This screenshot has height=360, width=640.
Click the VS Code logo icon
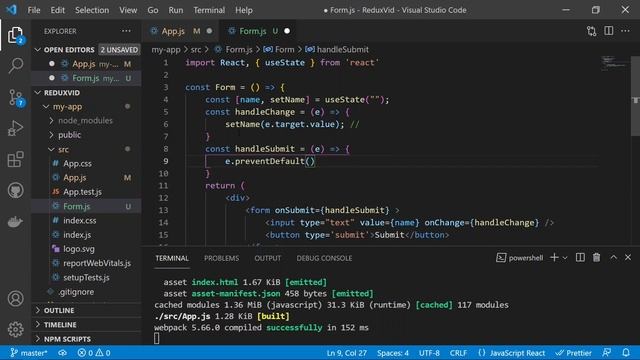(x=11, y=10)
